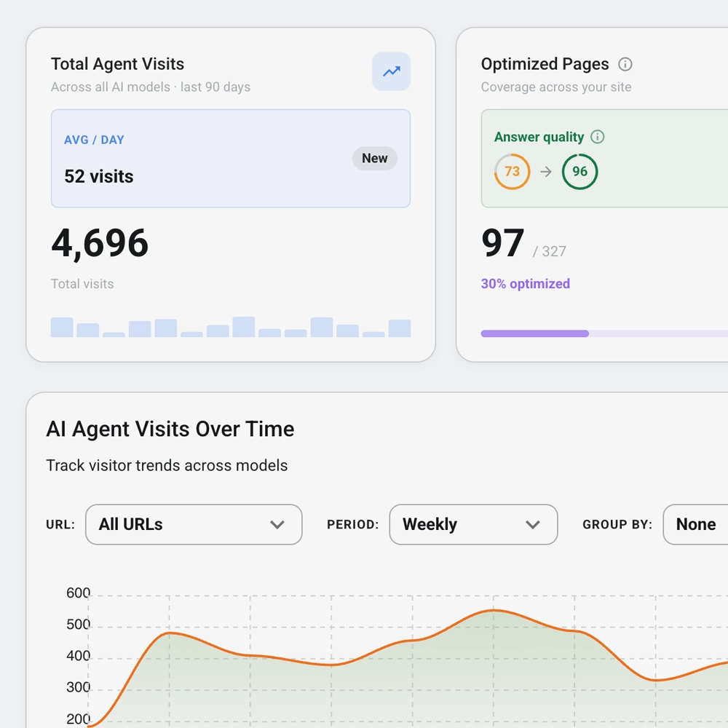
Task: Click the chevron in the Weekly dropdown
Action: pyautogui.click(x=533, y=525)
